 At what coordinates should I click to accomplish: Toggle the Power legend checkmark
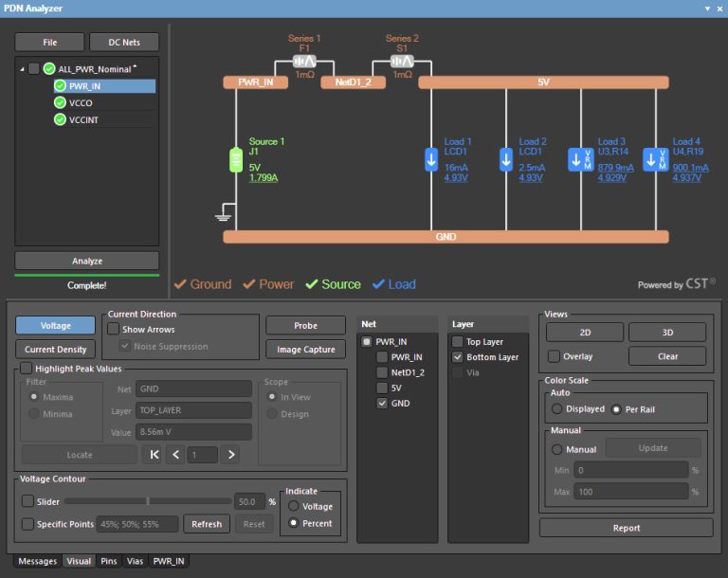(x=249, y=283)
